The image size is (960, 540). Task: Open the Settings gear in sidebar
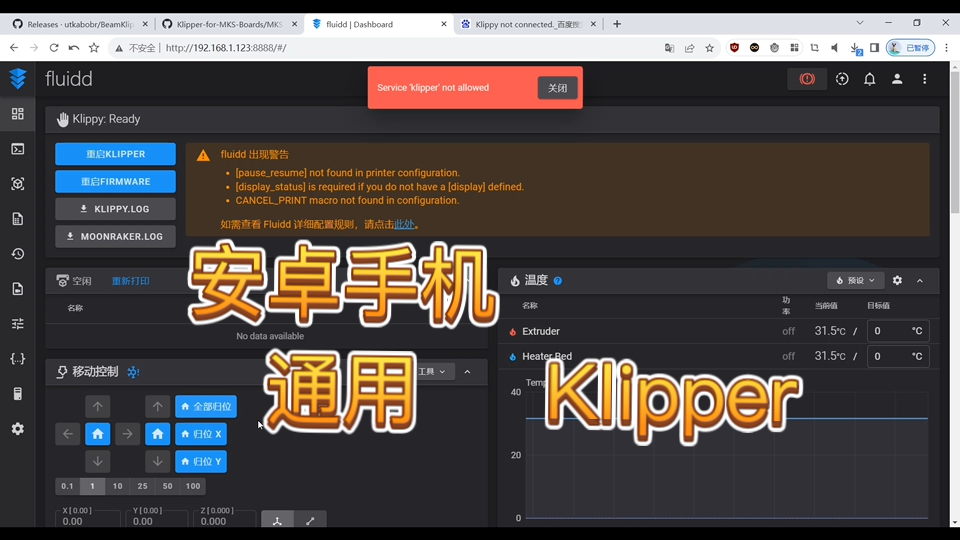coord(18,429)
